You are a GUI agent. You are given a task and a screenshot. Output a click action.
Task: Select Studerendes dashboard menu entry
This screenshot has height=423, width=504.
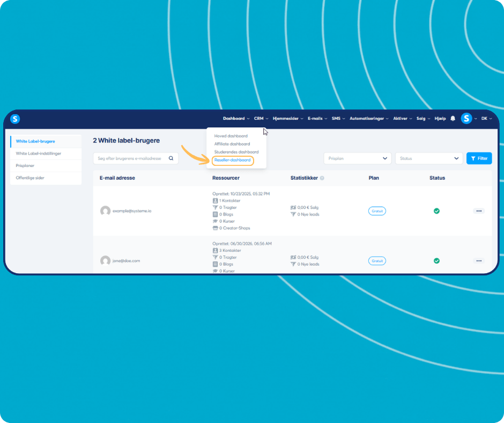click(236, 152)
